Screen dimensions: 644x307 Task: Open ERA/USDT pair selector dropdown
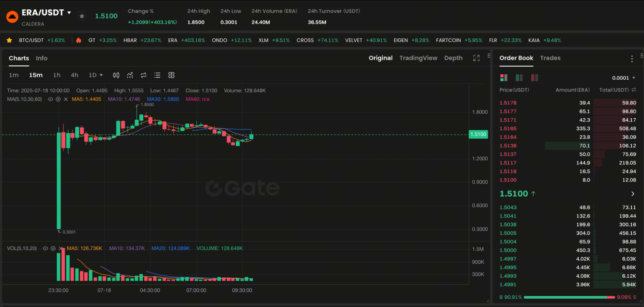[x=46, y=13]
